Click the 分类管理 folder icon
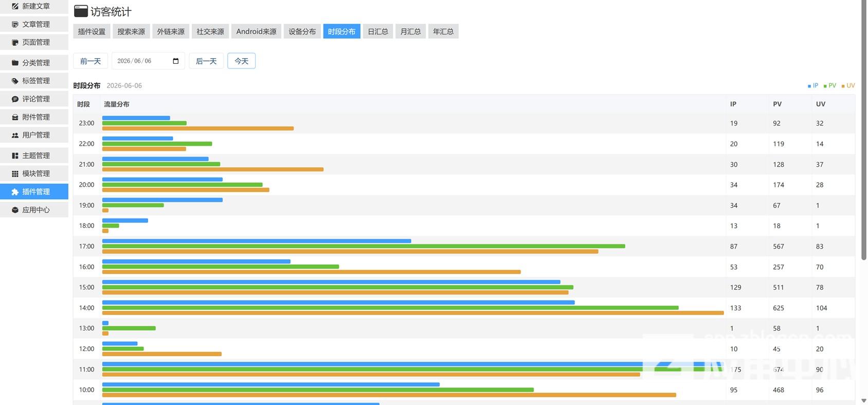Image resolution: width=868 pixels, height=405 pixels. click(x=15, y=63)
